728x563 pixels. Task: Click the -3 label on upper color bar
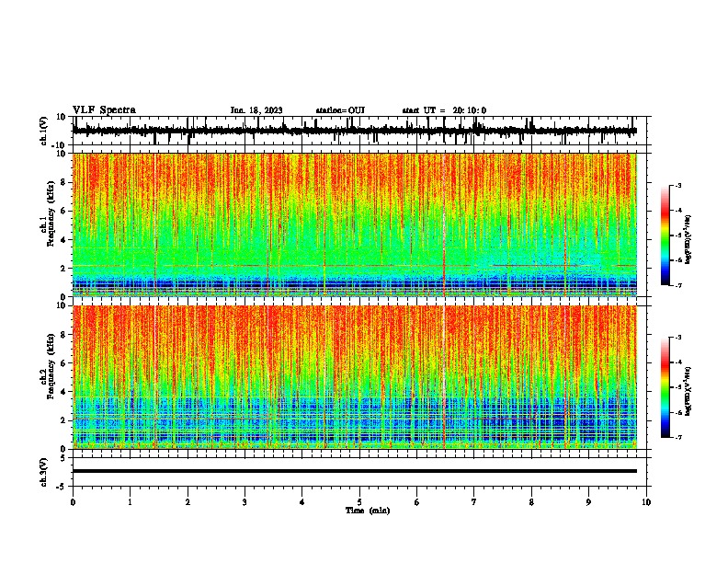(677, 185)
